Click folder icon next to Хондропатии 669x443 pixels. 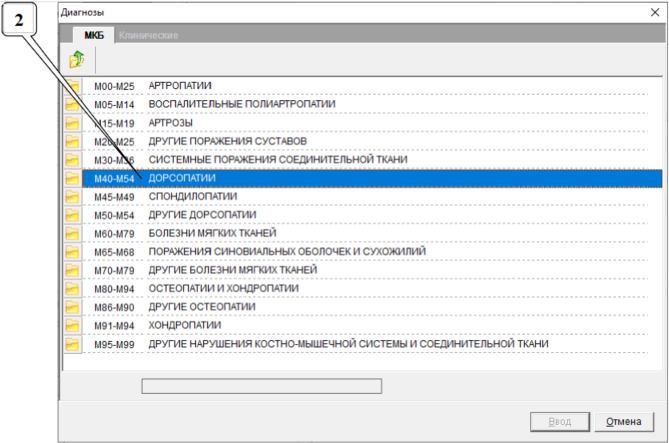click(72, 325)
